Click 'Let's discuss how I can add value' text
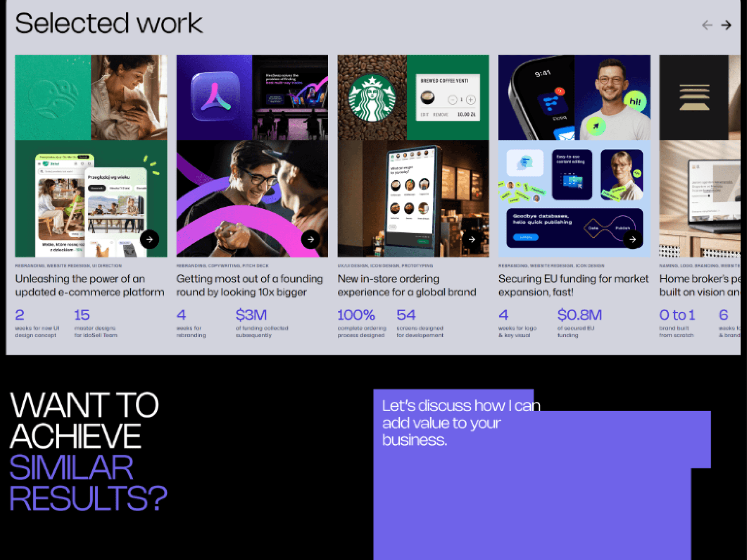Image resolution: width=747 pixels, height=560 pixels. click(x=461, y=423)
